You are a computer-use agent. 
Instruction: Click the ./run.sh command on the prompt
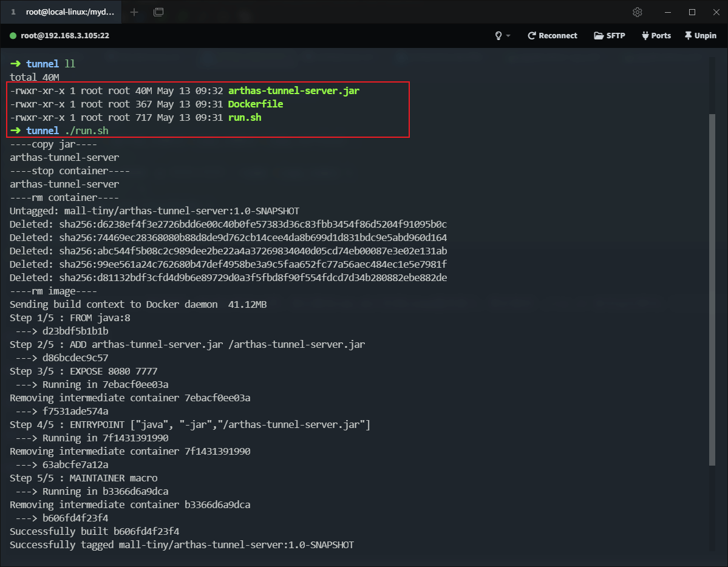(87, 131)
